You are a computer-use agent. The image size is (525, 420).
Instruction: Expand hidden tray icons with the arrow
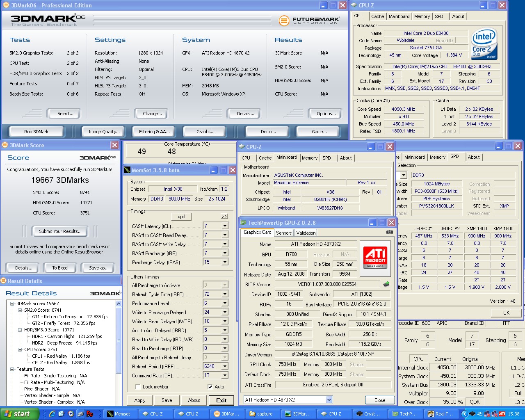pos(464,414)
